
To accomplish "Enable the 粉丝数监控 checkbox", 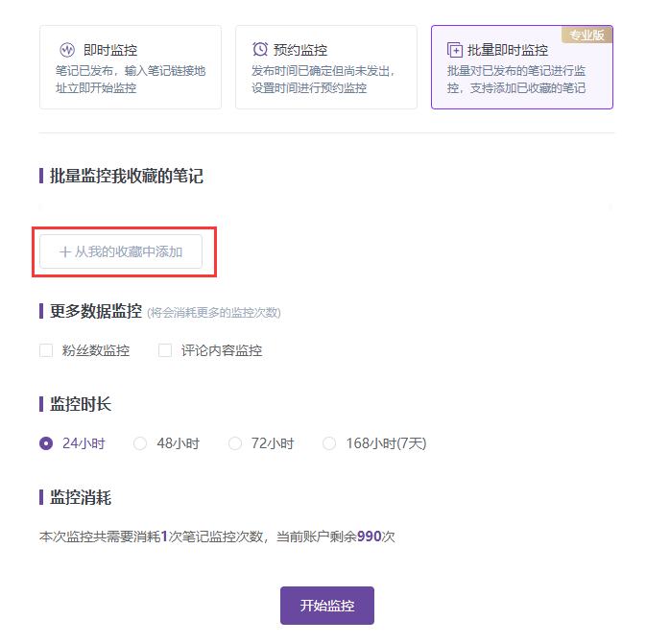I will pos(46,350).
